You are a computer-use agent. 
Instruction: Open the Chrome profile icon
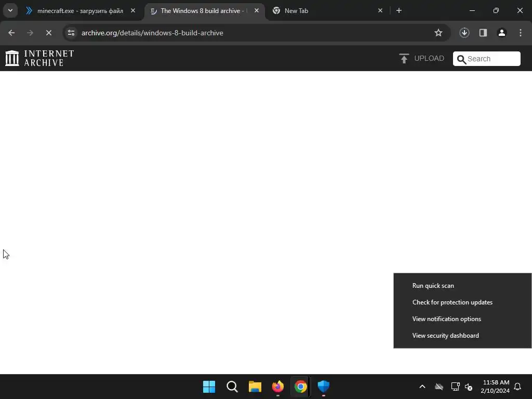pos(502,33)
